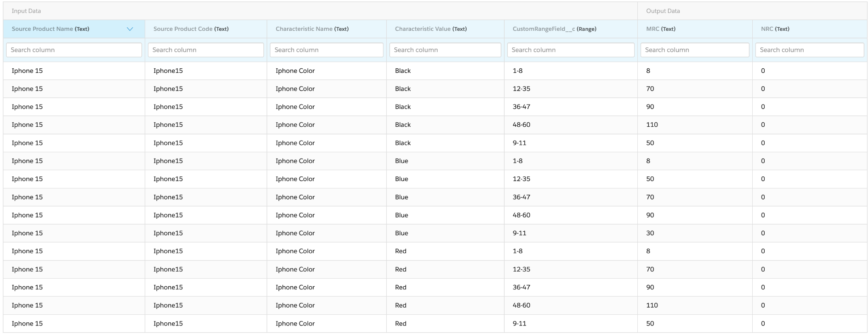Open the Source Product Name column sort chevron
868x334 pixels.
pos(130,29)
